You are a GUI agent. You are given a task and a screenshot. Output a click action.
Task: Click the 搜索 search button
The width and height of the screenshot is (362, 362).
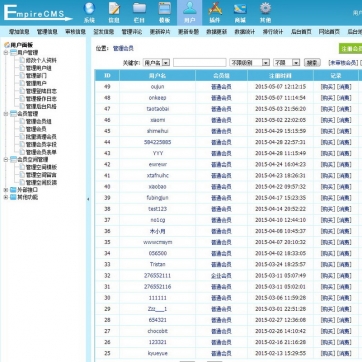tap(312, 62)
